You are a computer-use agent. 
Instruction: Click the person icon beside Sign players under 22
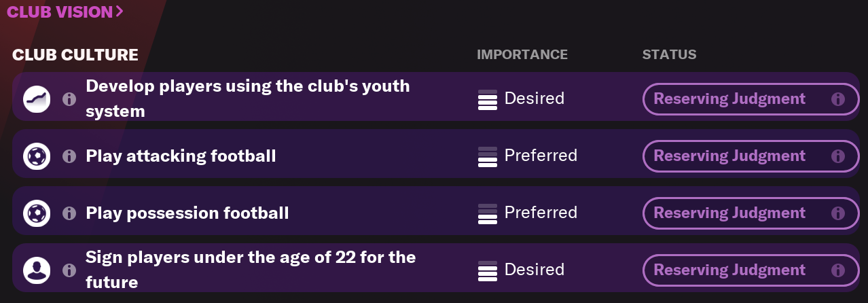pyautogui.click(x=36, y=270)
